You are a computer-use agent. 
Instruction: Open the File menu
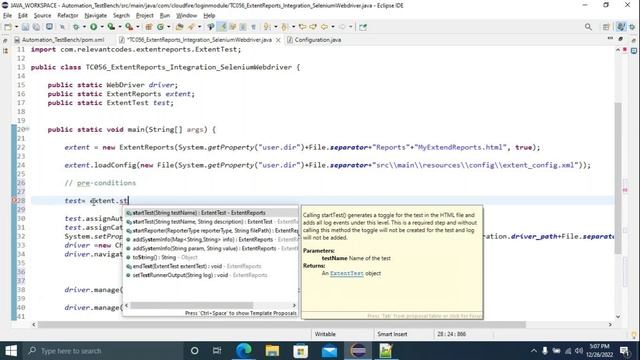tap(7, 16)
